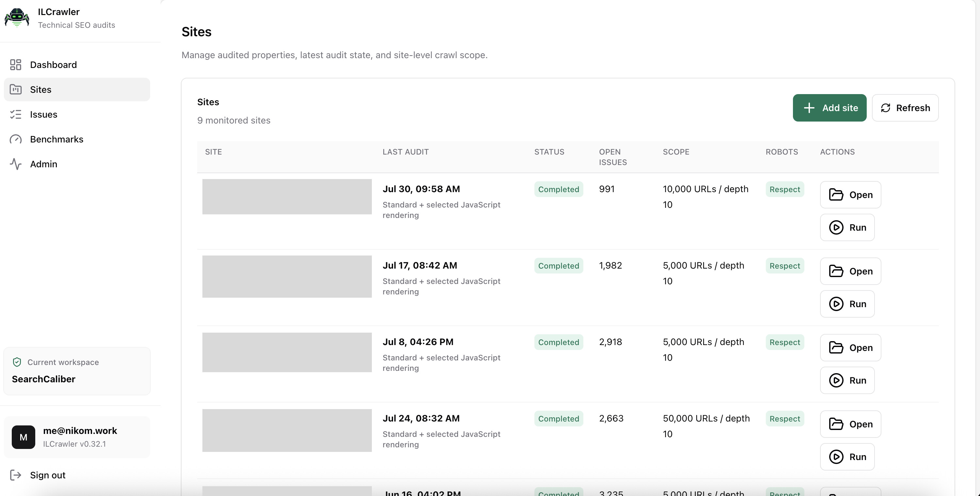Click the LAST AUDIT column header
This screenshot has height=496, width=980.
tap(405, 152)
